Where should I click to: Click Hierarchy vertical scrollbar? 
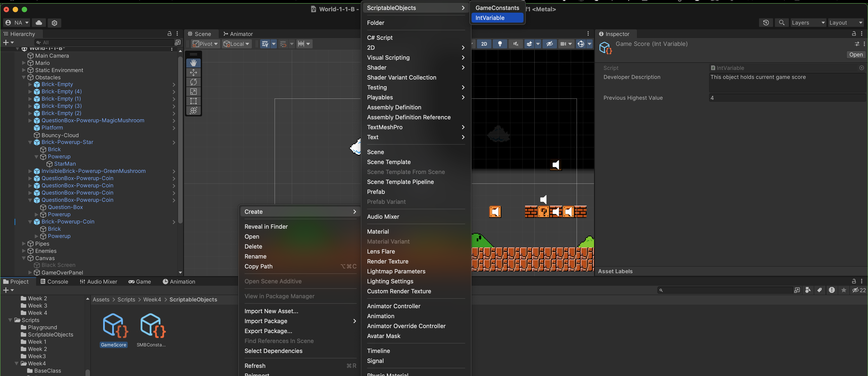[x=180, y=140]
